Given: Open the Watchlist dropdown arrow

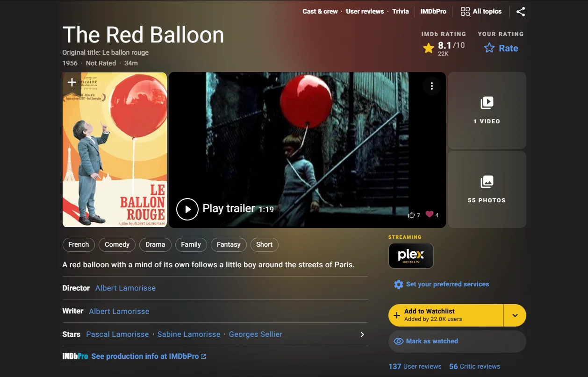Looking at the screenshot, I should (x=515, y=315).
